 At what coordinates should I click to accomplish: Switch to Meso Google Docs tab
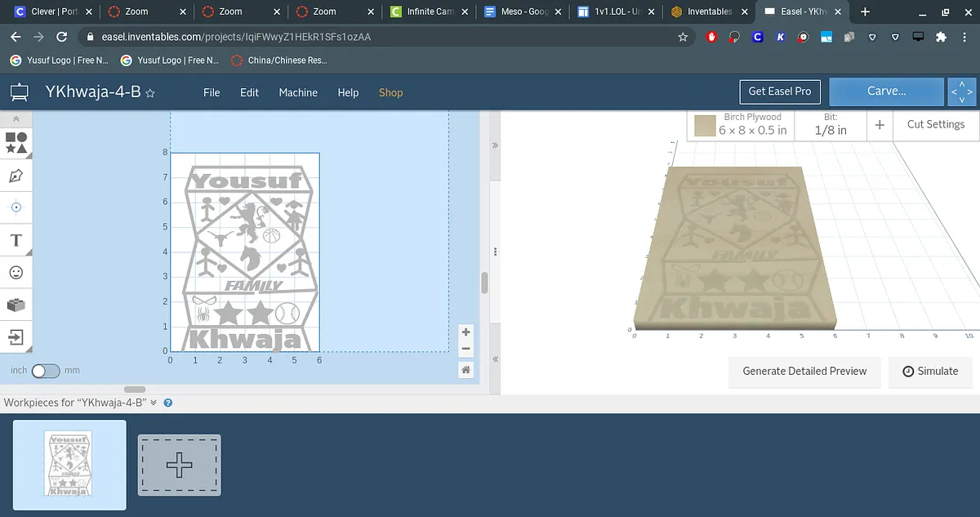(x=523, y=11)
